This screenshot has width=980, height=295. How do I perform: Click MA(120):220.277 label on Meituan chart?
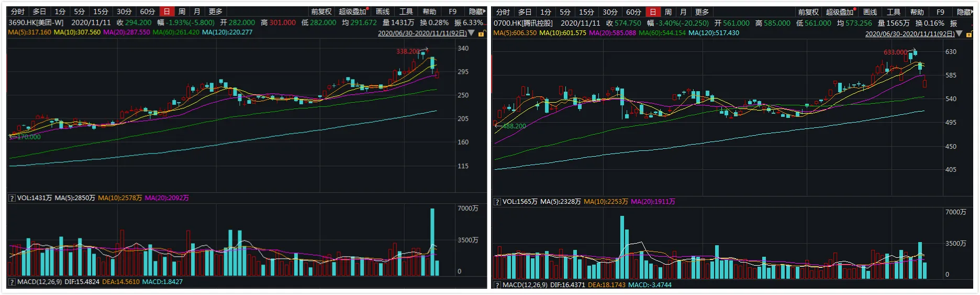(x=227, y=32)
